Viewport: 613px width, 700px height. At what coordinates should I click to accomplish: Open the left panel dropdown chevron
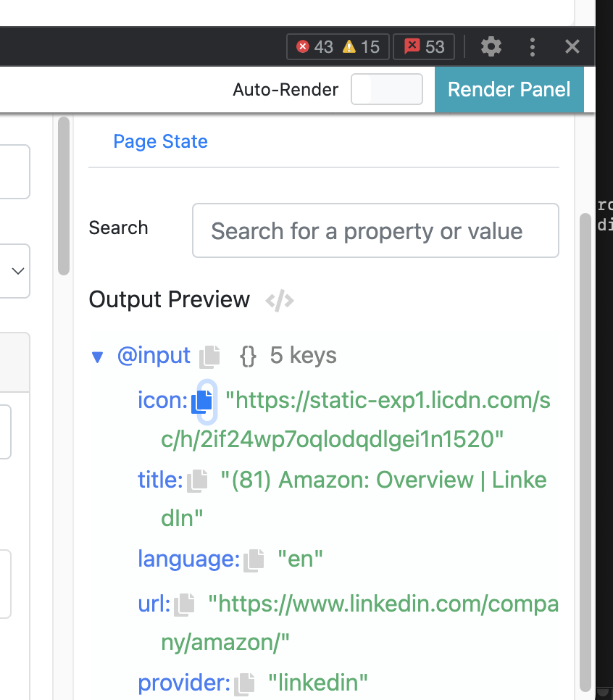tap(18, 271)
